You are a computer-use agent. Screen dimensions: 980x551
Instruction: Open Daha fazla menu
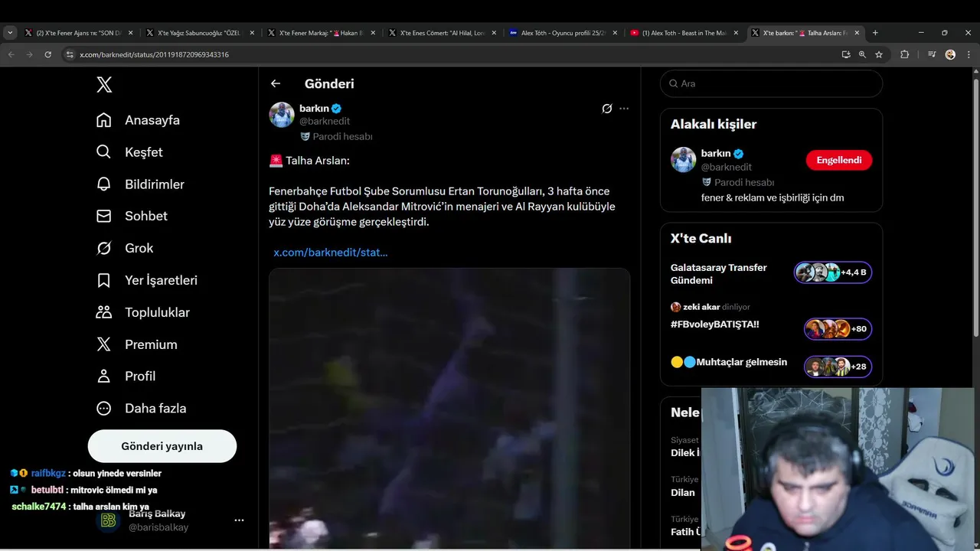pos(141,409)
